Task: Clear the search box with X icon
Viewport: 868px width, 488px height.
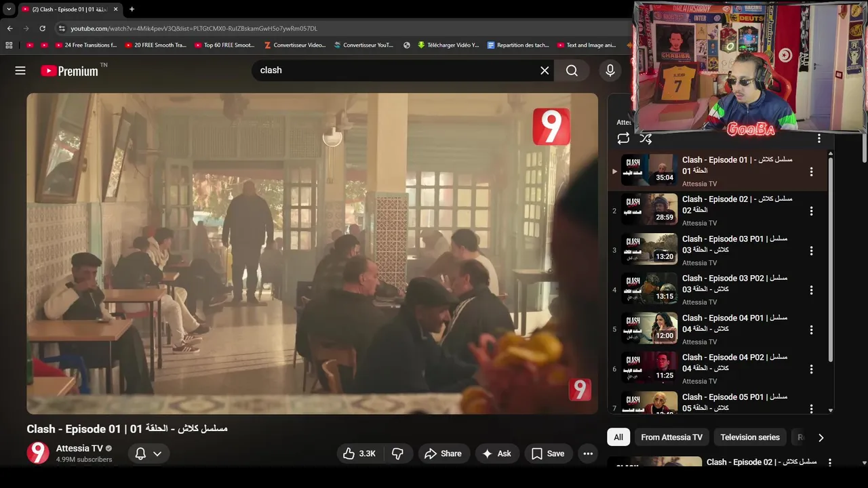Action: click(x=545, y=70)
